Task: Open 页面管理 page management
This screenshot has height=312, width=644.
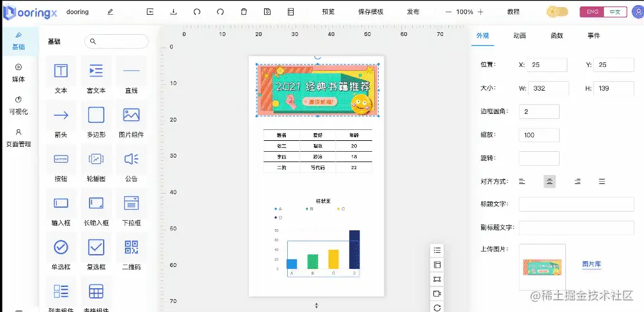Action: point(19,138)
